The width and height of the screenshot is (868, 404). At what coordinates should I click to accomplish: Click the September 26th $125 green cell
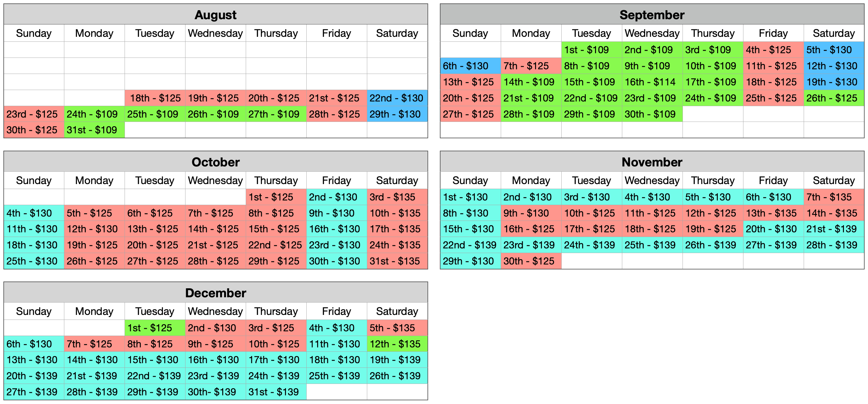(x=834, y=98)
